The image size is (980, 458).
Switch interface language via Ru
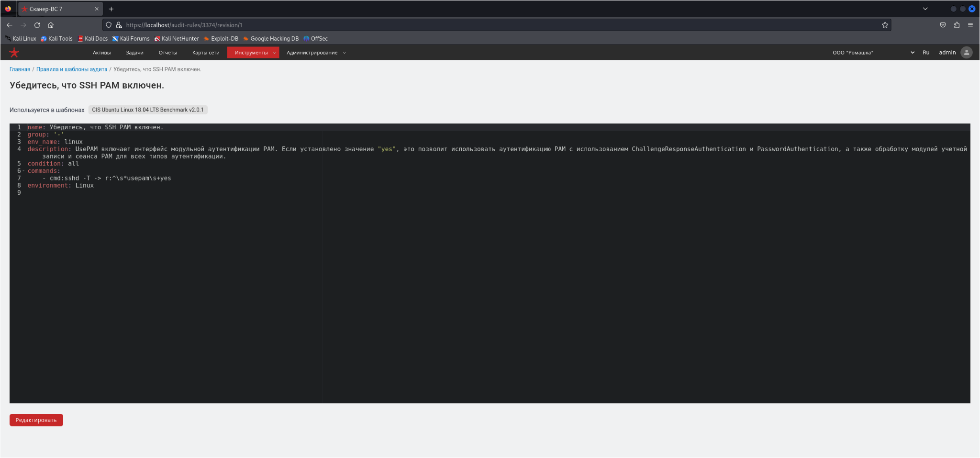pyautogui.click(x=926, y=53)
